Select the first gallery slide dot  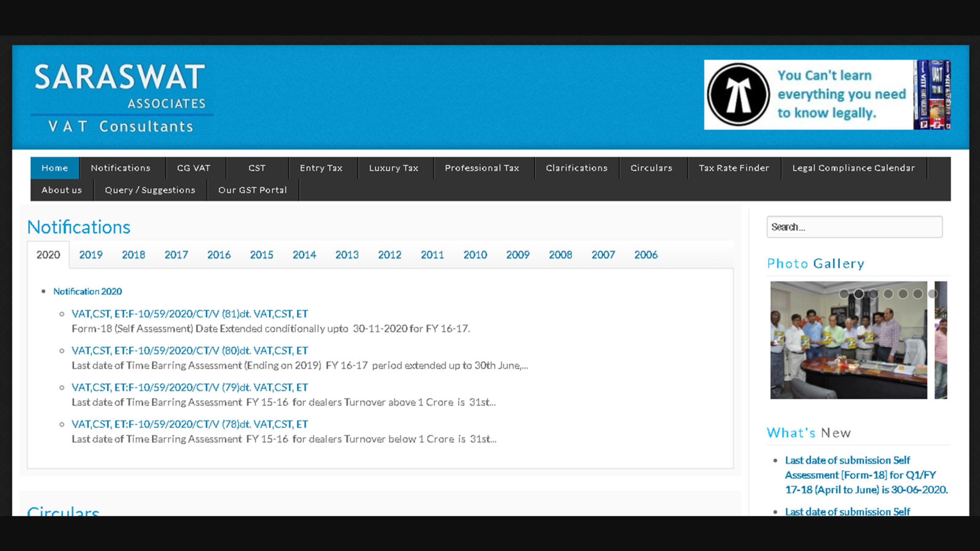pos(844,294)
